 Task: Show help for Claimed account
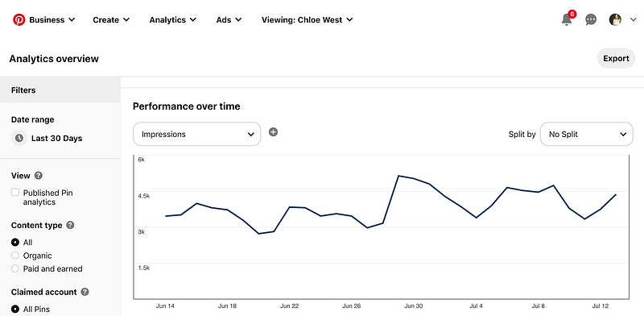coord(85,292)
